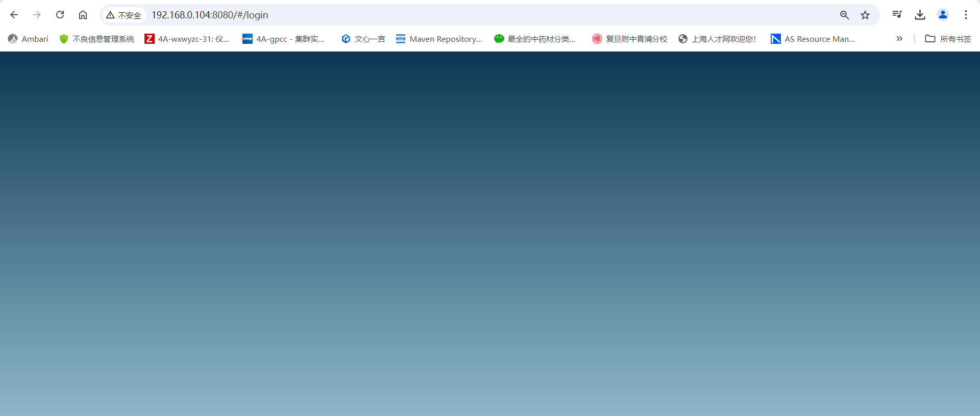Open the zoom magnifier icon in address bar

pos(844,15)
